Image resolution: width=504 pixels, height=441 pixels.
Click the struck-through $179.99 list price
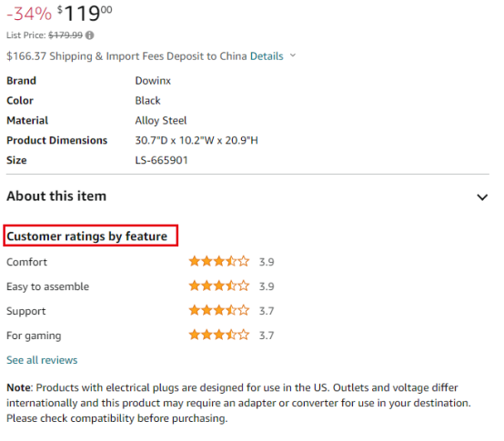coord(66,35)
